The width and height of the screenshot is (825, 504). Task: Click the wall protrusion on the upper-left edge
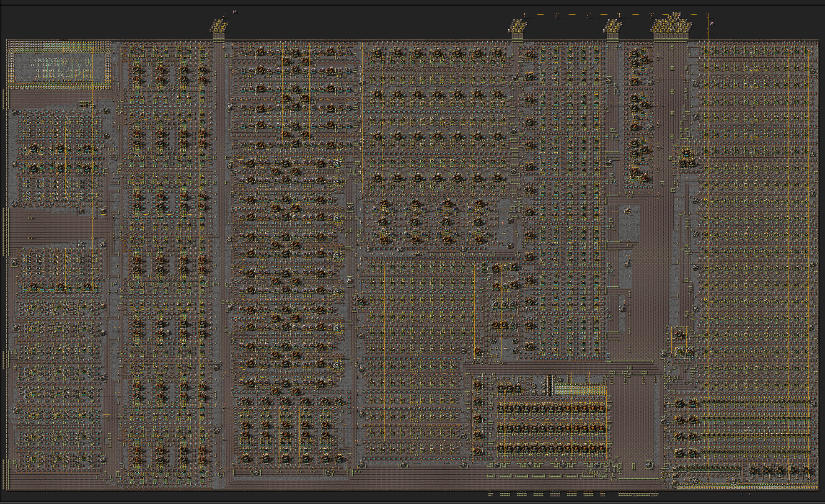[5, 98]
